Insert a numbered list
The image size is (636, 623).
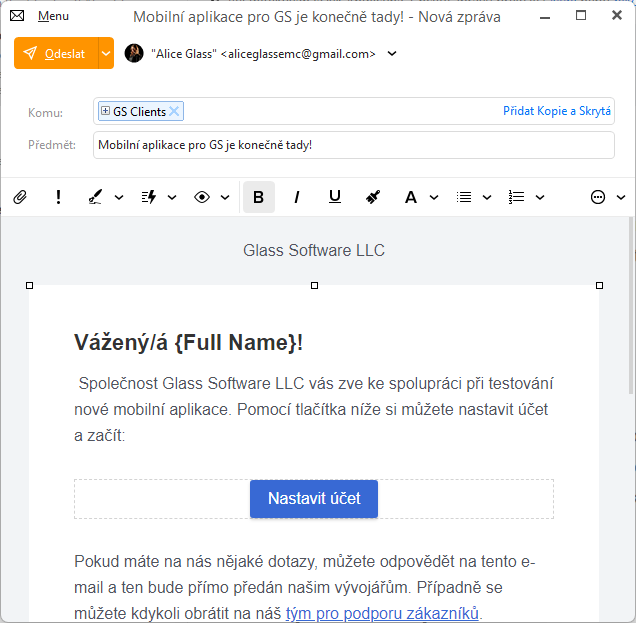point(516,198)
